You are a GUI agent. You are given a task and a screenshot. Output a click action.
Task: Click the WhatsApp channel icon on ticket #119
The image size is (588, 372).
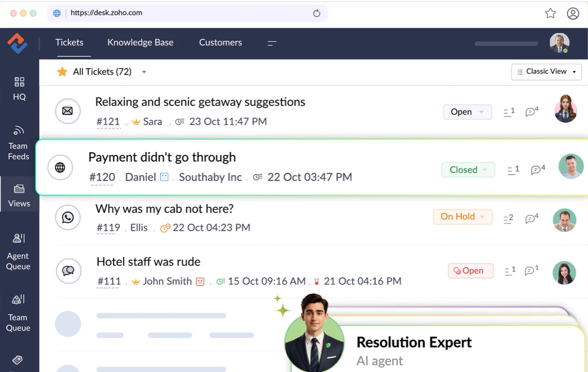[68, 217]
